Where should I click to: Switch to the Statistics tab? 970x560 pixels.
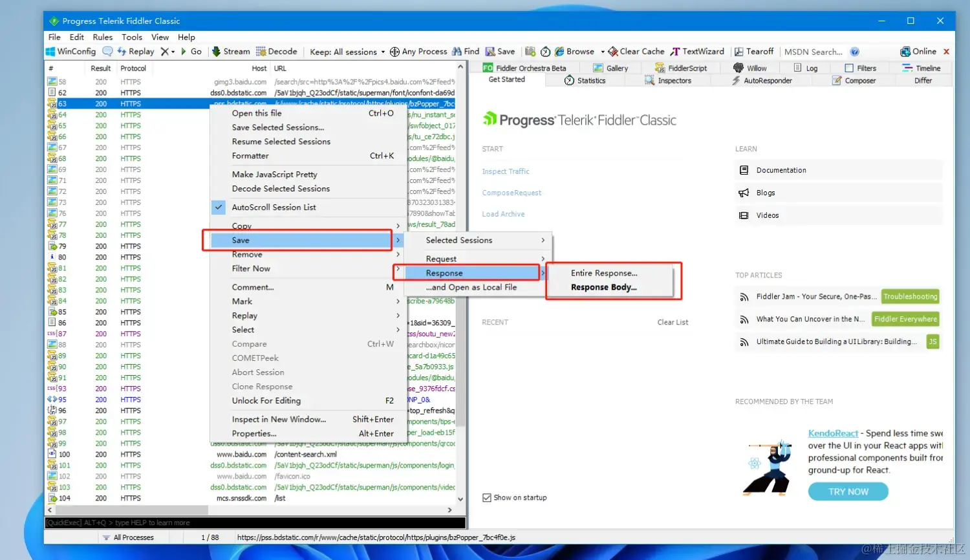tap(585, 81)
